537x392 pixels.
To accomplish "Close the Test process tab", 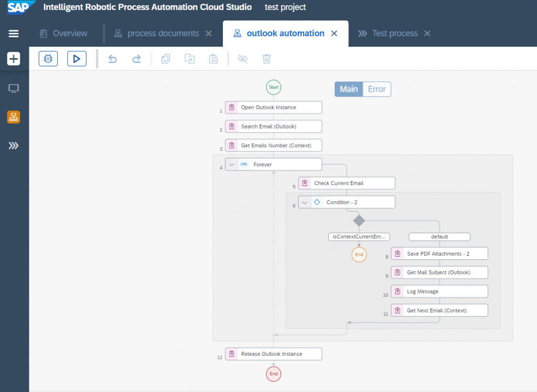I will (427, 34).
